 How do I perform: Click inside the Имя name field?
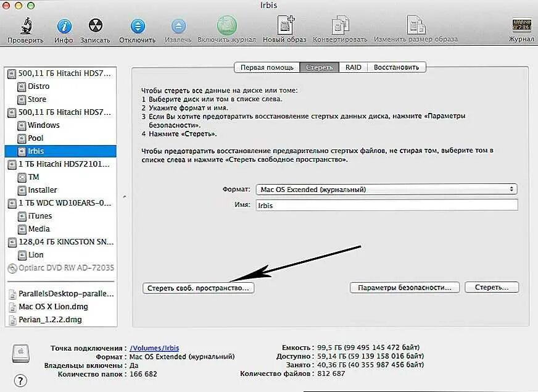tap(386, 204)
